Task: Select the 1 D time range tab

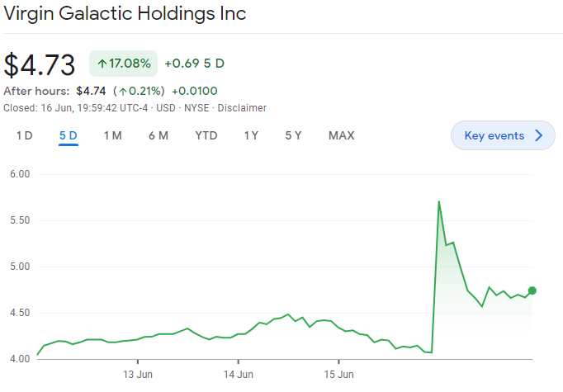Action: [25, 135]
